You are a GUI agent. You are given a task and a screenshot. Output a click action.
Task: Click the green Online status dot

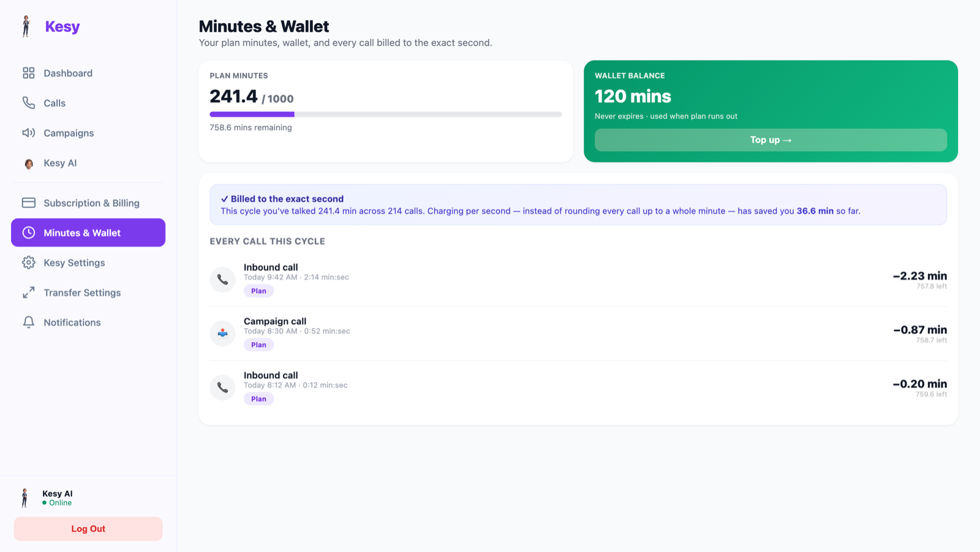click(x=44, y=503)
